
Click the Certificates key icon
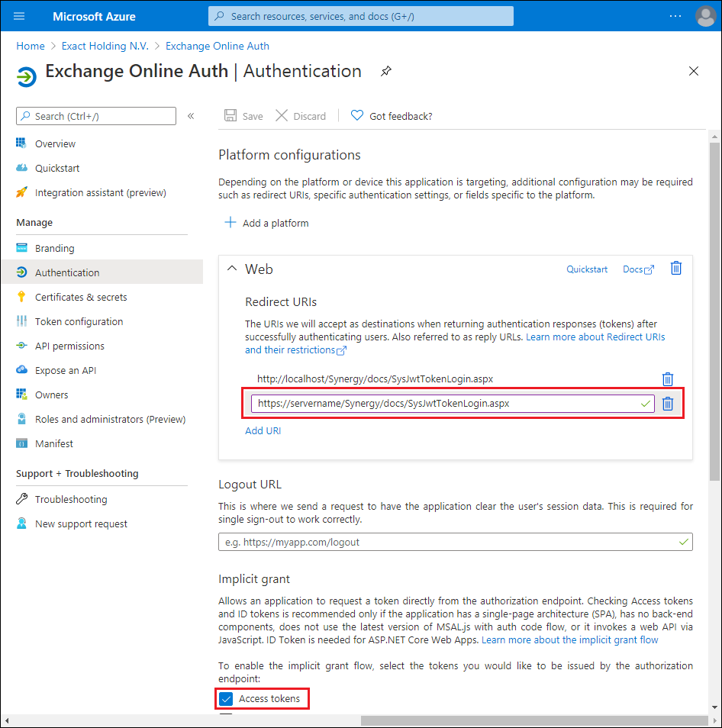pyautogui.click(x=21, y=297)
